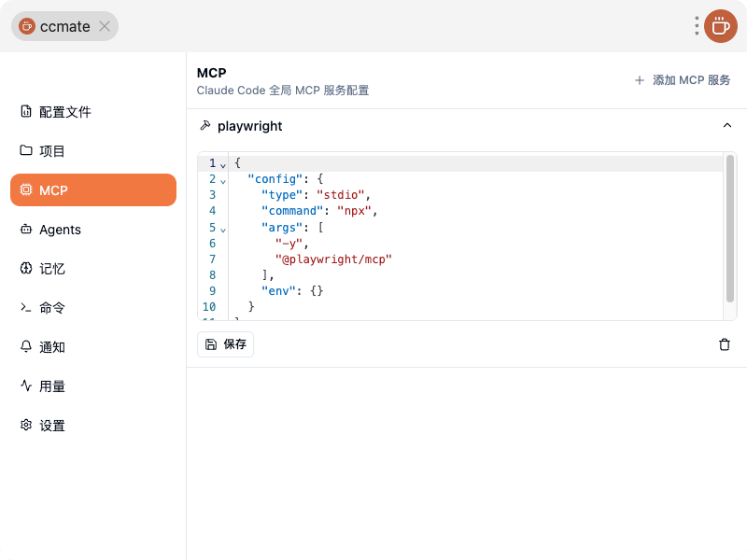Close the ccmate tab with X

[x=105, y=26]
